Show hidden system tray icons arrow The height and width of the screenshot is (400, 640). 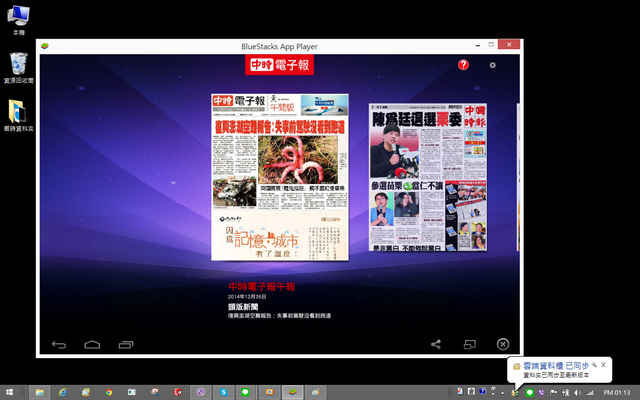point(502,393)
